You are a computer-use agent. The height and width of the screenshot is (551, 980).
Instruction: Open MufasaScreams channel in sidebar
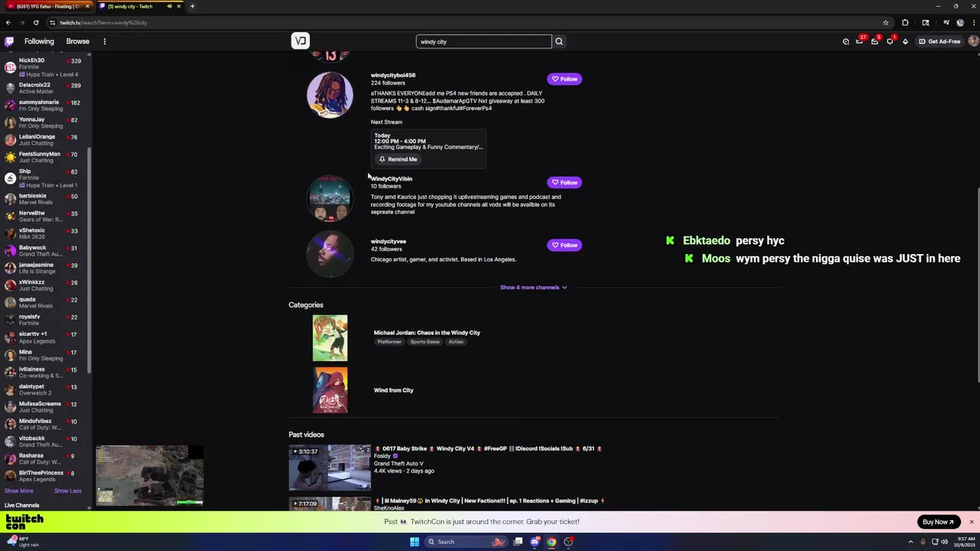pos(46,406)
